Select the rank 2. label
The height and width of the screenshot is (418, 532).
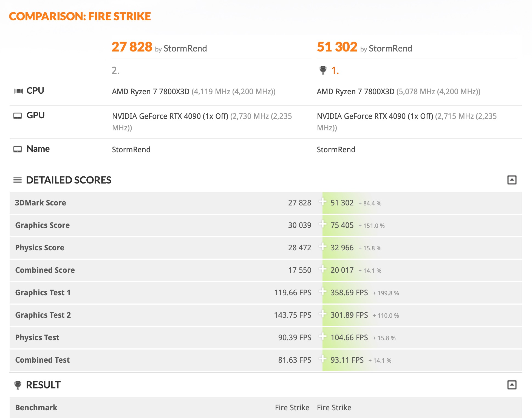[115, 71]
